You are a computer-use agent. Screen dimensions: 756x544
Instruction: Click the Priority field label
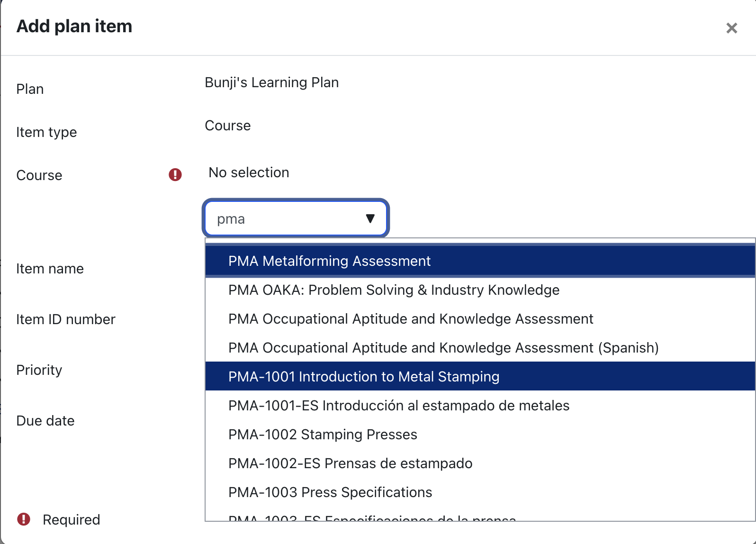click(39, 370)
